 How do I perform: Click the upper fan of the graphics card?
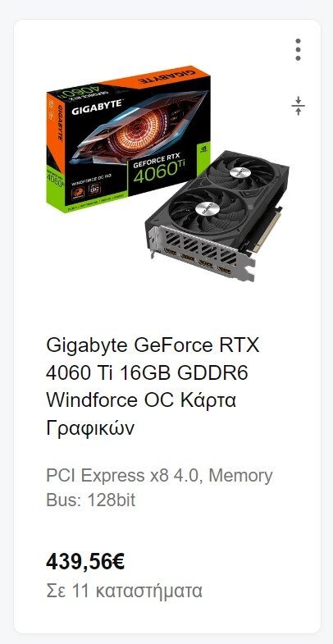coord(240,171)
